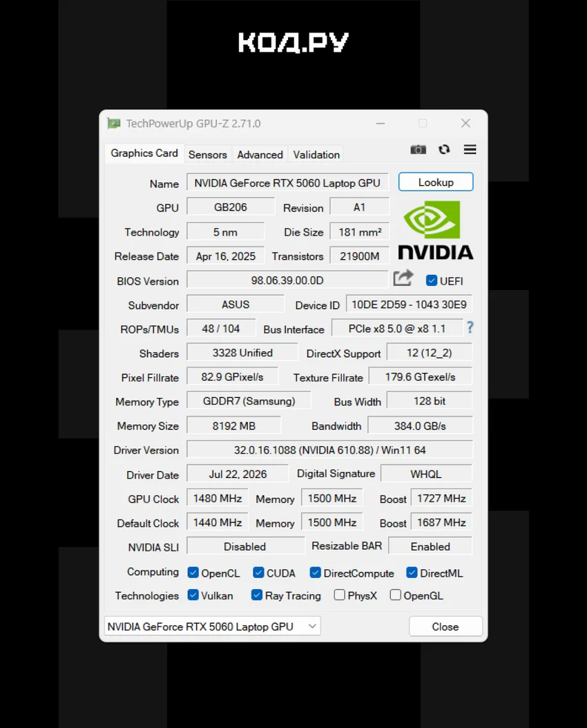Switch to the Sensors tab
Viewport: 587px width, 728px height.
(x=207, y=155)
